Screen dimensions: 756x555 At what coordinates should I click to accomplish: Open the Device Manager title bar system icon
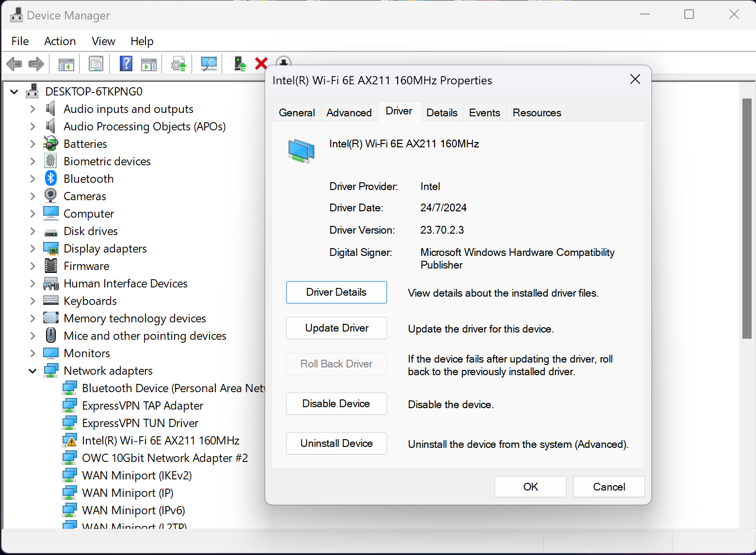[16, 15]
